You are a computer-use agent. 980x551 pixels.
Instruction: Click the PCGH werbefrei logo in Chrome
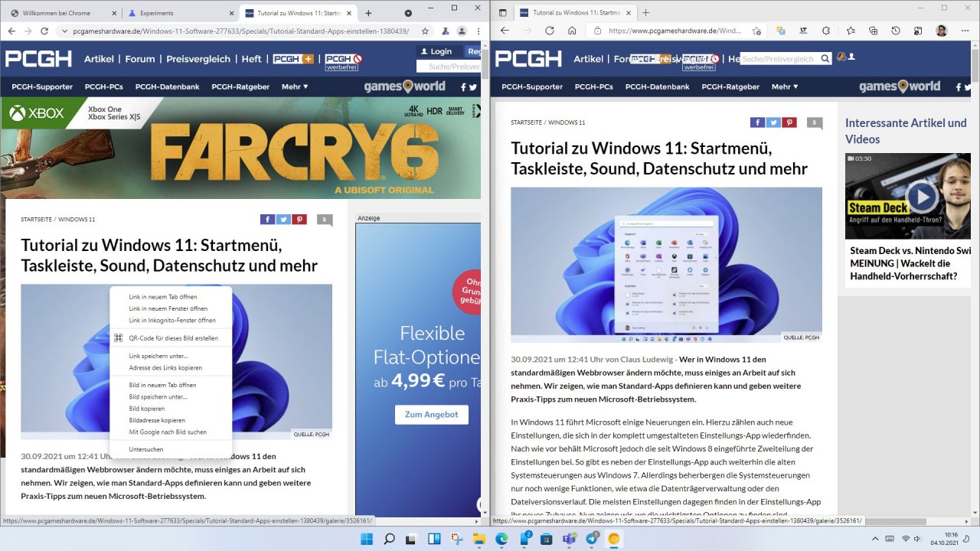point(343,61)
